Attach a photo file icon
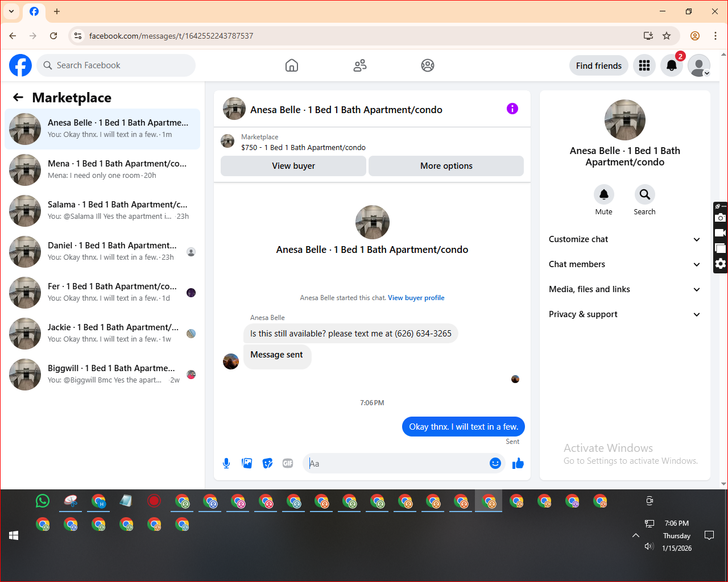728x582 pixels. click(x=247, y=463)
